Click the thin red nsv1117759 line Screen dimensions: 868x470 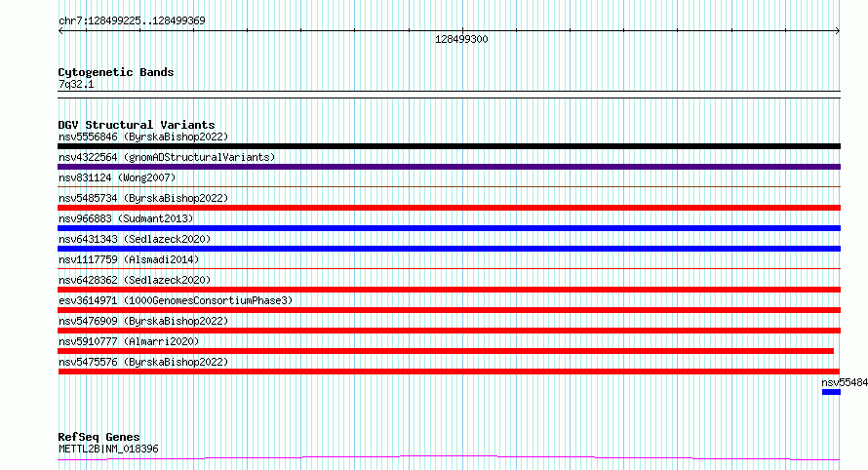[449, 269]
